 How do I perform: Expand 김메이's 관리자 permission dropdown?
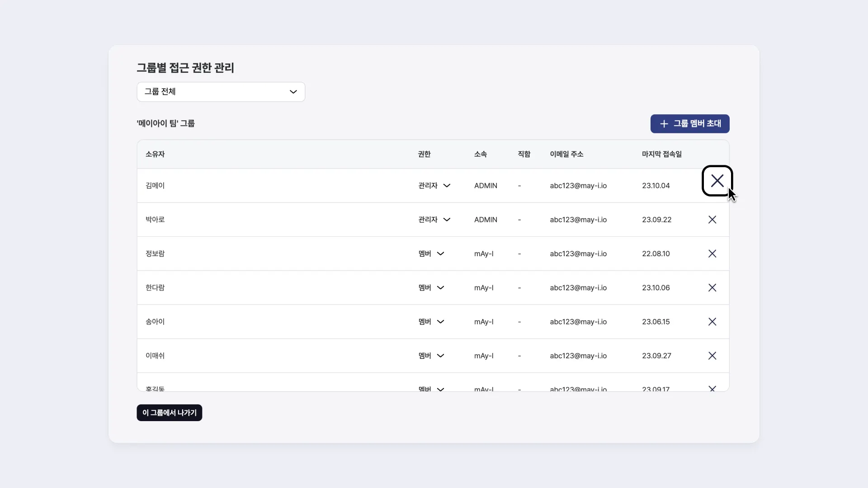pyautogui.click(x=447, y=186)
